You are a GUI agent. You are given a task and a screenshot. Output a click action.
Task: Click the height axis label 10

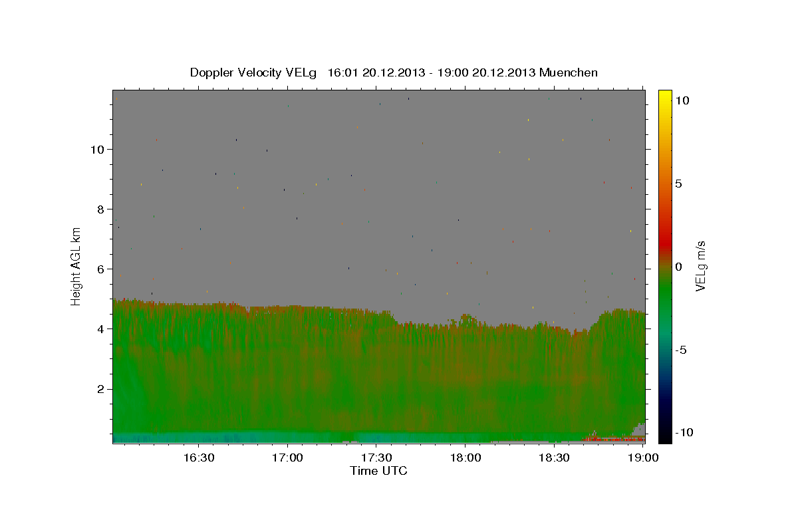click(x=97, y=149)
